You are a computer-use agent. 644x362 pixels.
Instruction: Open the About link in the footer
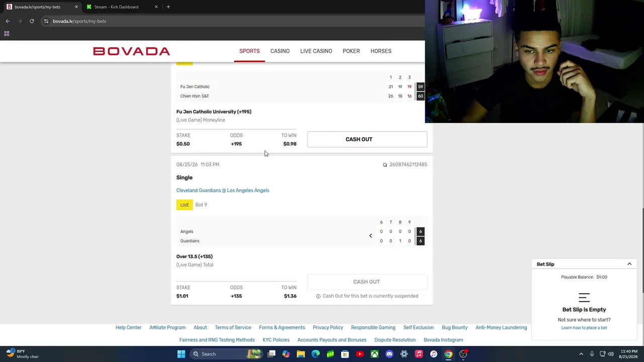(x=200, y=328)
